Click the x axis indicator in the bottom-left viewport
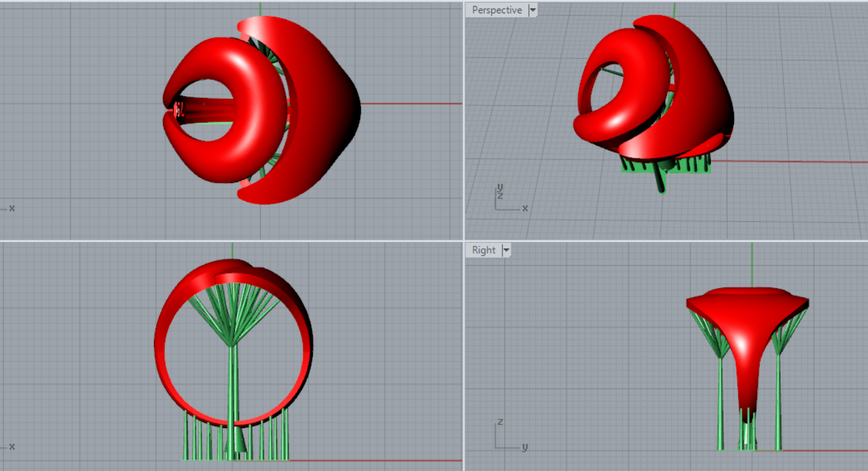868x471 pixels. pos(11,446)
